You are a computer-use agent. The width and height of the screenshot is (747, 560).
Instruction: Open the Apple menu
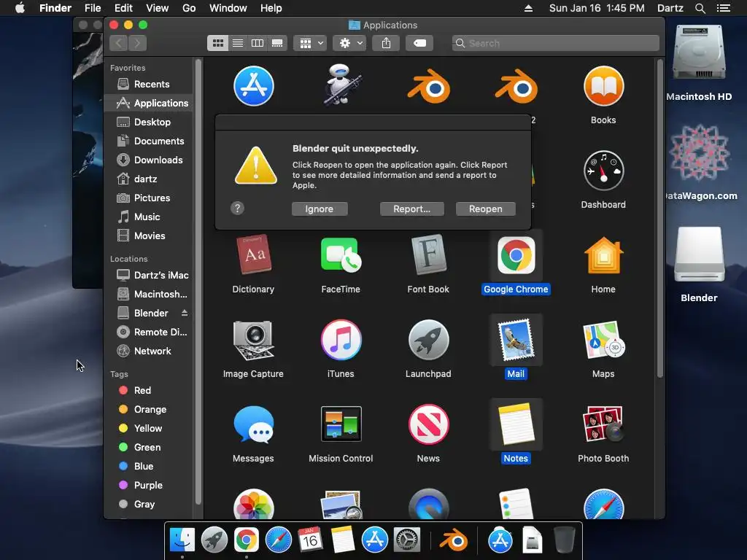(x=20, y=8)
